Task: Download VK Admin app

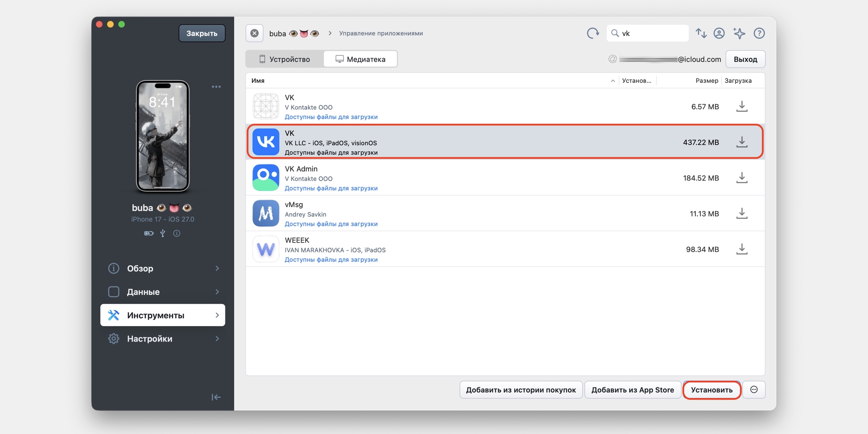Action: point(742,178)
